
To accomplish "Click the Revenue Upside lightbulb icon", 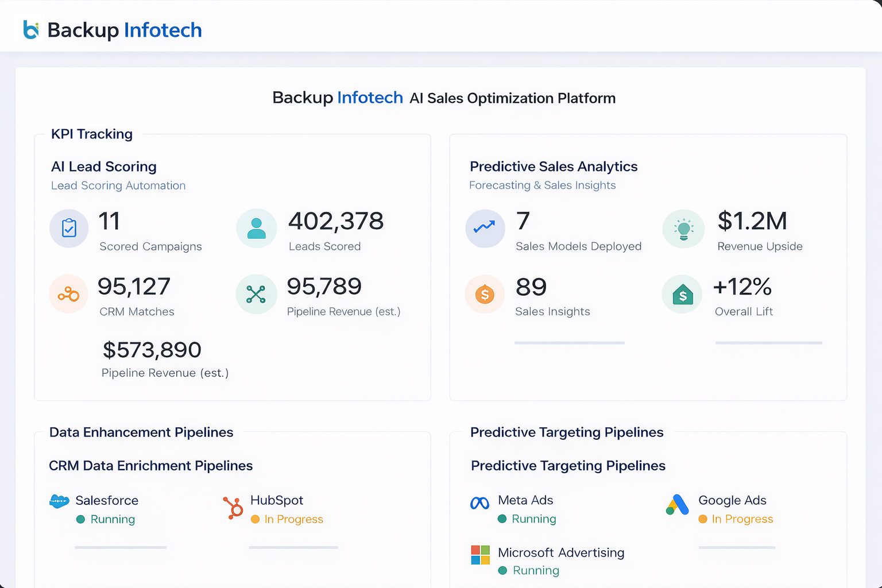I will pos(683,229).
